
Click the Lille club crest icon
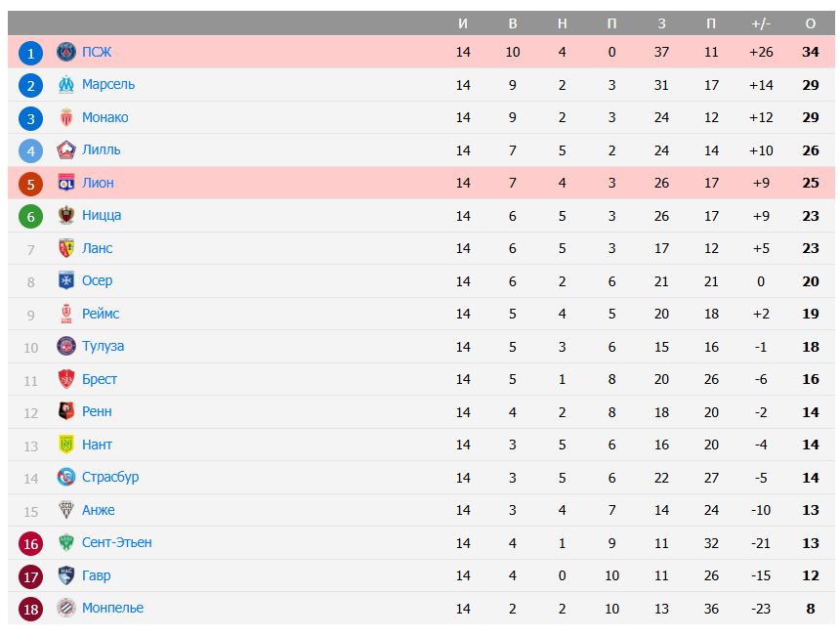[x=65, y=150]
